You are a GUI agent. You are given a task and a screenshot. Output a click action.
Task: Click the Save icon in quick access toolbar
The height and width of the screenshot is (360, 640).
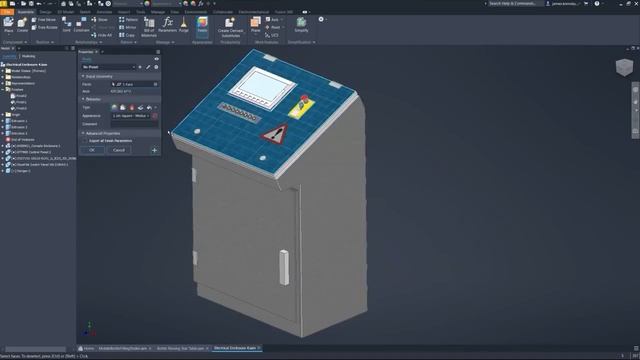[x=31, y=3]
